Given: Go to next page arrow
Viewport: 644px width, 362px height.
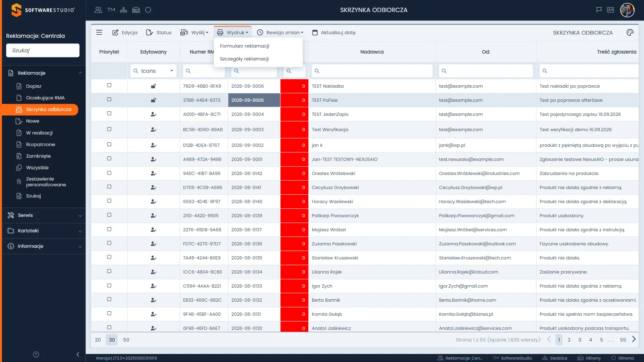Looking at the screenshot, I should click(x=634, y=339).
